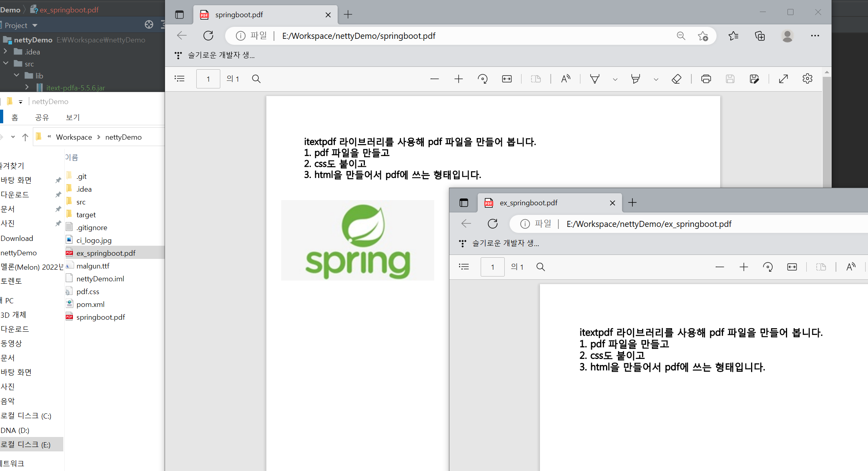This screenshot has height=471, width=868.
Task: Open the 보기 ribbon tab in Explorer
Action: pyautogui.click(x=73, y=117)
